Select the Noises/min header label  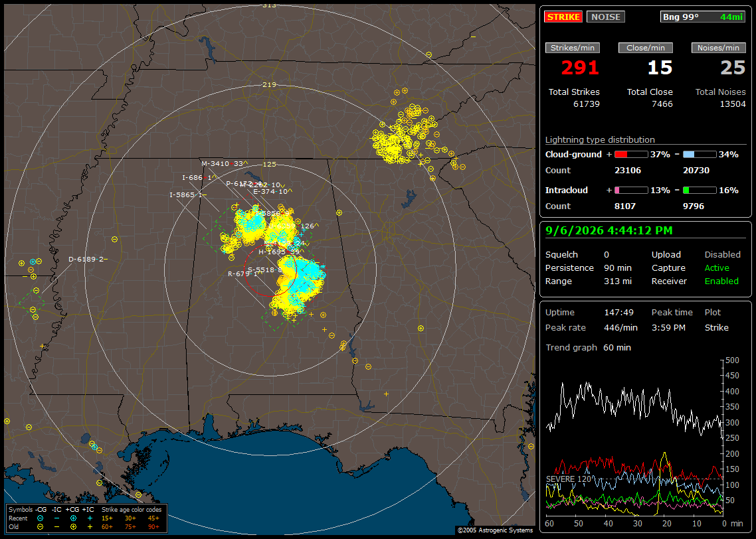point(718,48)
